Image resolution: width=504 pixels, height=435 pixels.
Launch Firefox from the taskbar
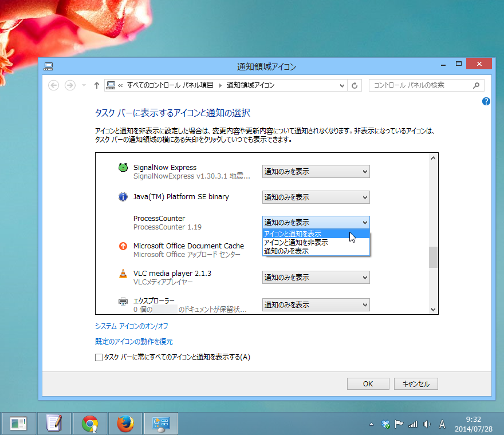tap(125, 424)
